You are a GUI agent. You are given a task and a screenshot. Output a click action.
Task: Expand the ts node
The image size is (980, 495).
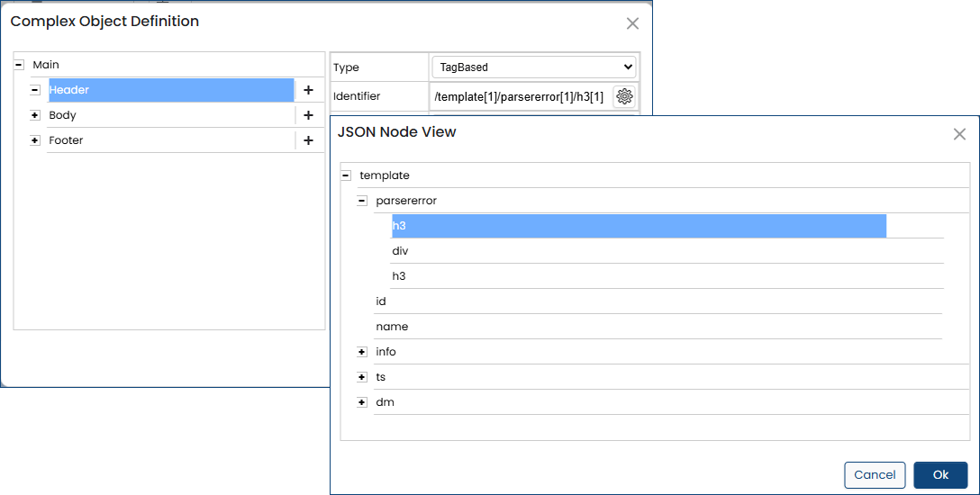point(362,377)
